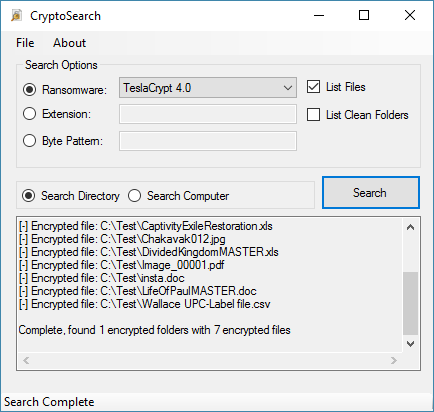Open the File menu
The height and width of the screenshot is (412, 434).
(x=25, y=43)
